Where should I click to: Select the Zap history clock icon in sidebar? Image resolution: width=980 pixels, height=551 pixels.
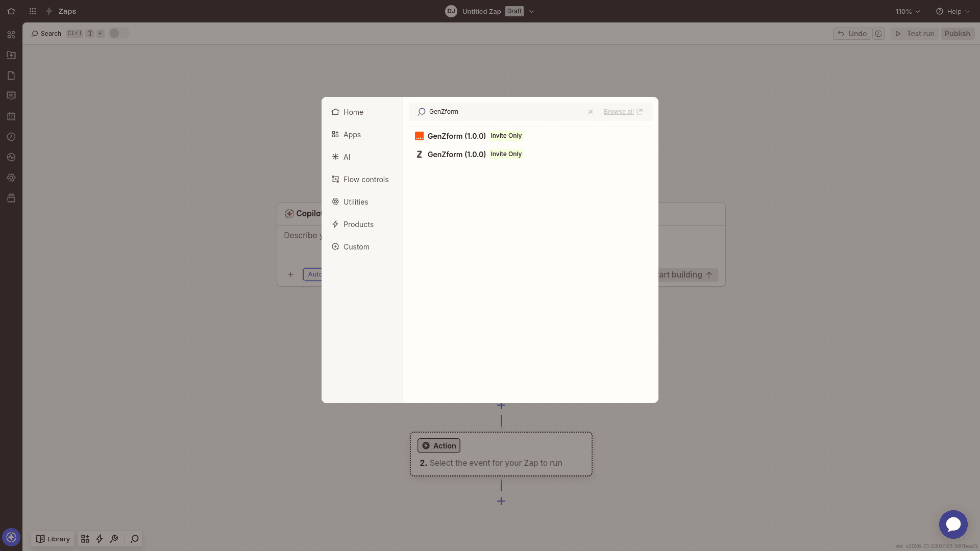[11, 137]
